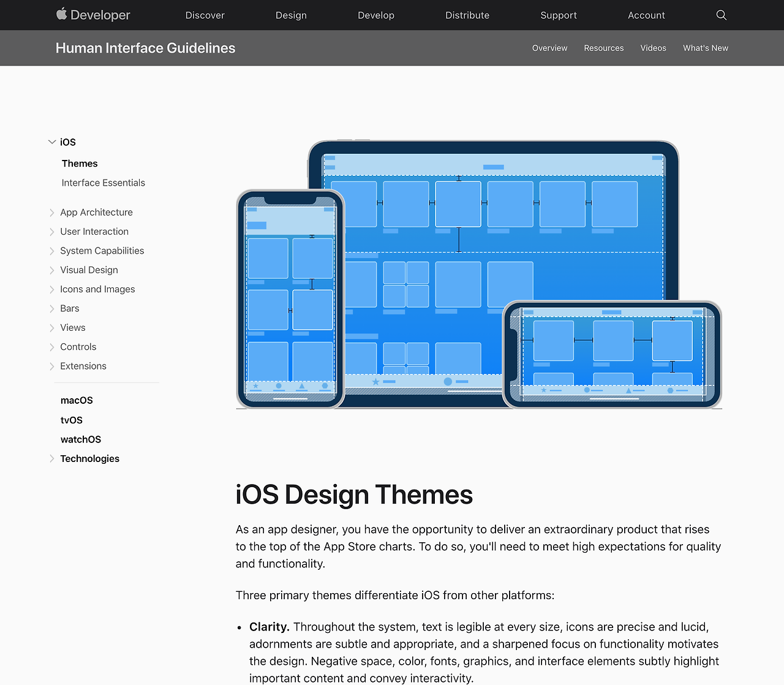The height and width of the screenshot is (685, 784).
Task: Click the iOS Design Themes heading
Action: tap(354, 494)
